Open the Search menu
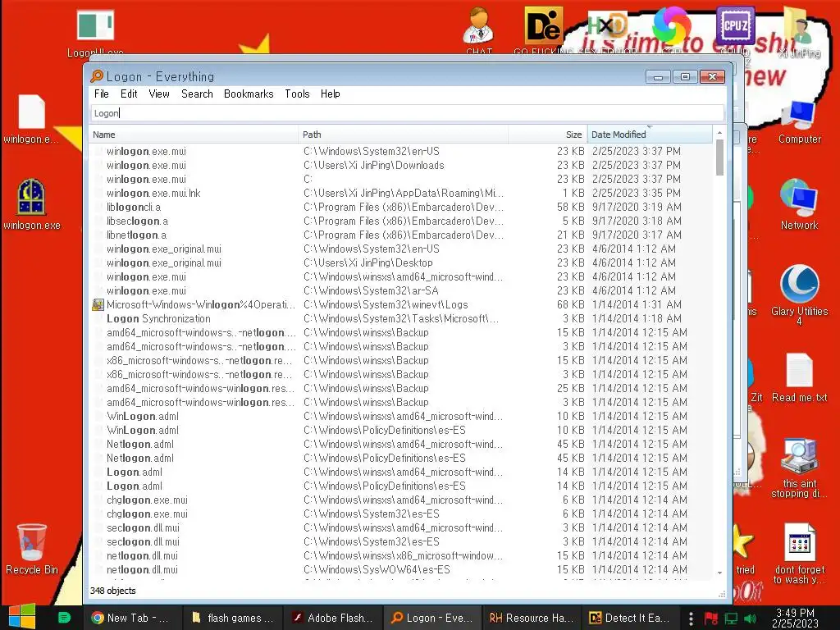The image size is (840, 630). click(197, 94)
